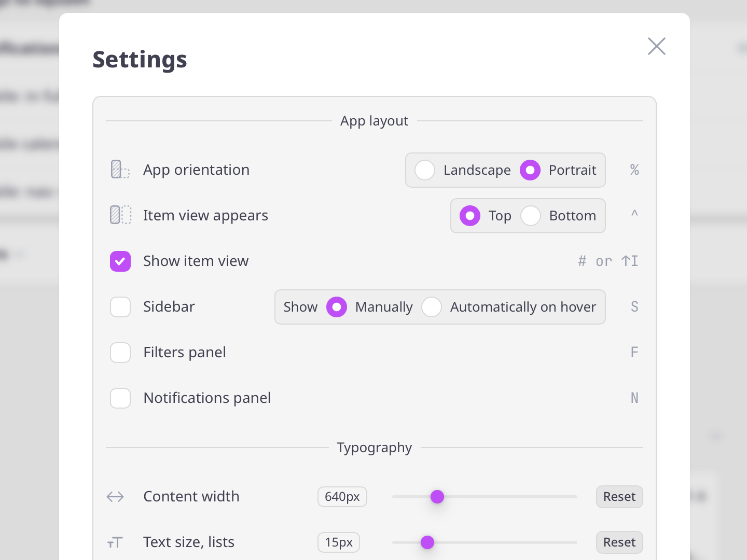The width and height of the screenshot is (747, 560).
Task: Set item view to appear at Bottom
Action: pos(531,216)
